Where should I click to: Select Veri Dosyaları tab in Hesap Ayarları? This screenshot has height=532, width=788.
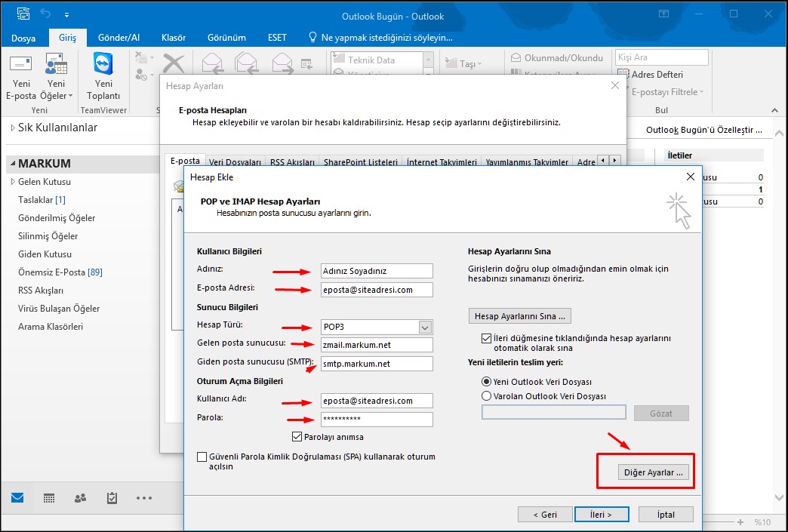click(x=235, y=161)
